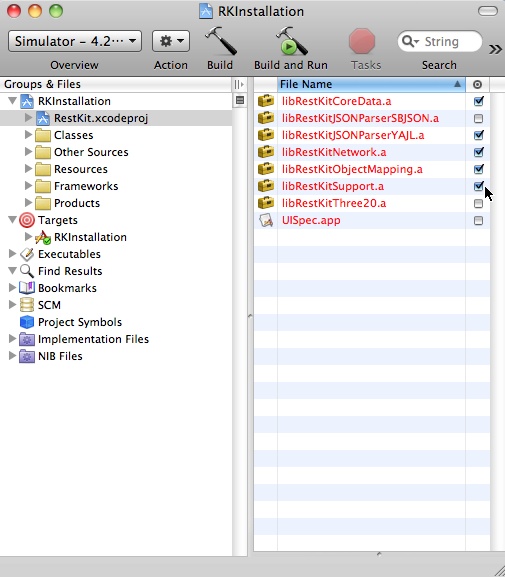Uncheck target for libRestKitObjectMapping.a

click(478, 169)
